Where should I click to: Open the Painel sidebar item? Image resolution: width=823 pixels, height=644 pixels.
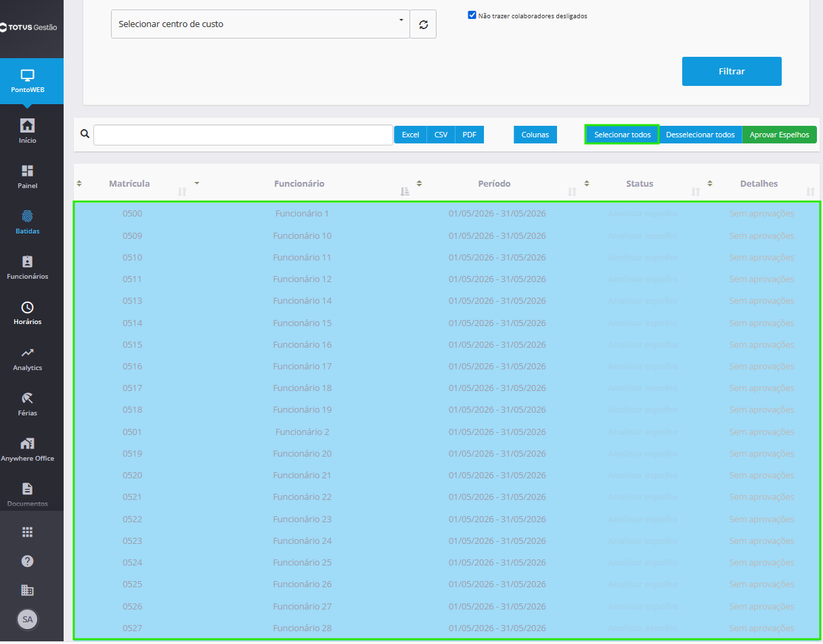[28, 177]
